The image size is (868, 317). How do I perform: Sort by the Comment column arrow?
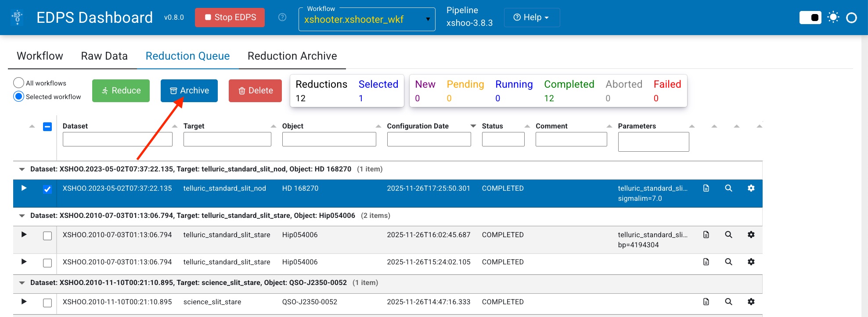click(x=609, y=126)
